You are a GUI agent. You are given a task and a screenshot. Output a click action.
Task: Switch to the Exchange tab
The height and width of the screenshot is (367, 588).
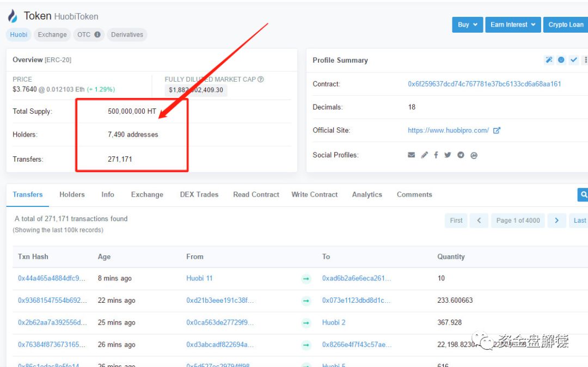(x=147, y=194)
